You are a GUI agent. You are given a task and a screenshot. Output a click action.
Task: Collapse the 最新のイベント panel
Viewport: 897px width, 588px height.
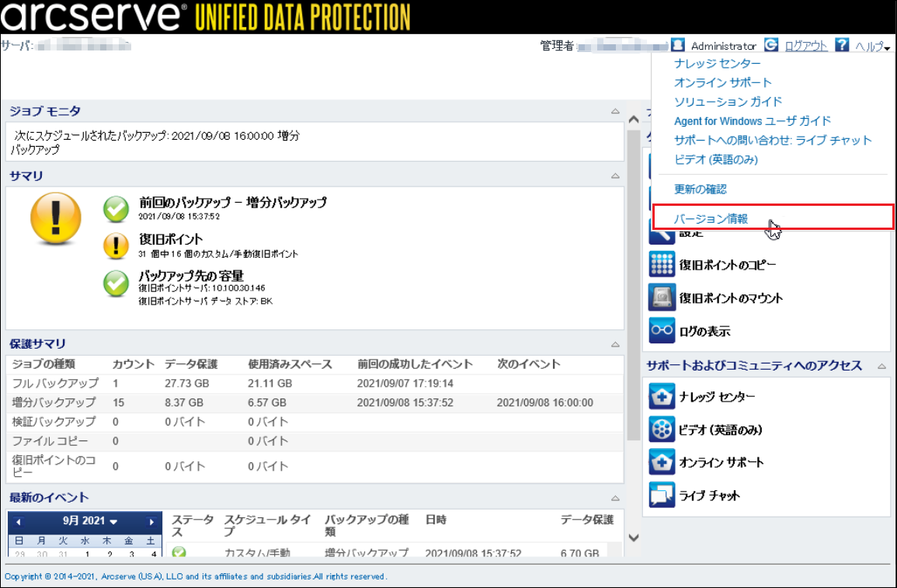click(615, 498)
